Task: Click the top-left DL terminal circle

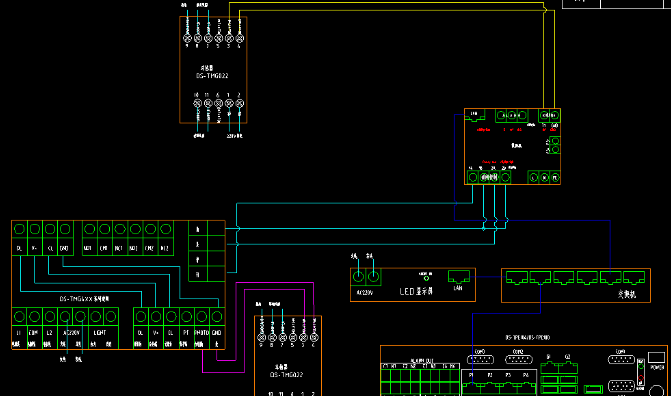Action: [x=19, y=229]
